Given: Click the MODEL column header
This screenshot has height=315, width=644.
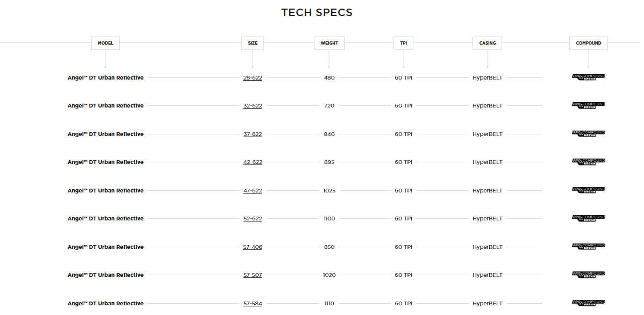Looking at the screenshot, I should coord(105,43).
